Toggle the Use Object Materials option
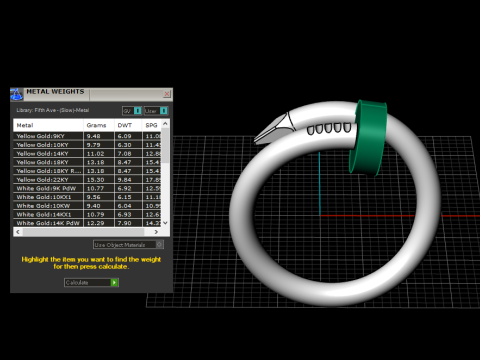Screen dimensions: 480x360 point(128,245)
